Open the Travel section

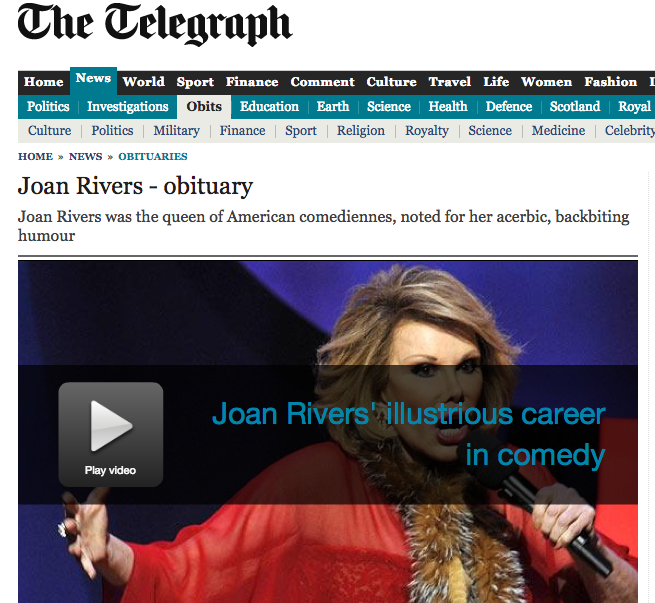click(449, 82)
